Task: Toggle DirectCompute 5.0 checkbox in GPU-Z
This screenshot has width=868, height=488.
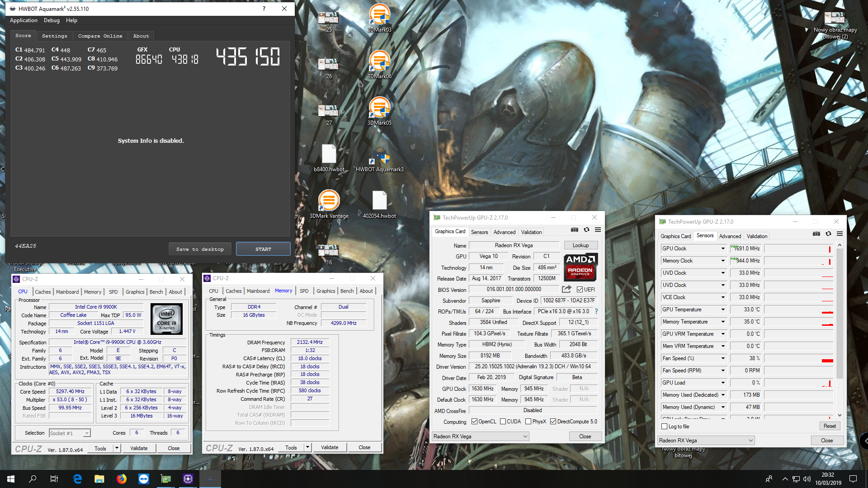Action: coord(553,422)
